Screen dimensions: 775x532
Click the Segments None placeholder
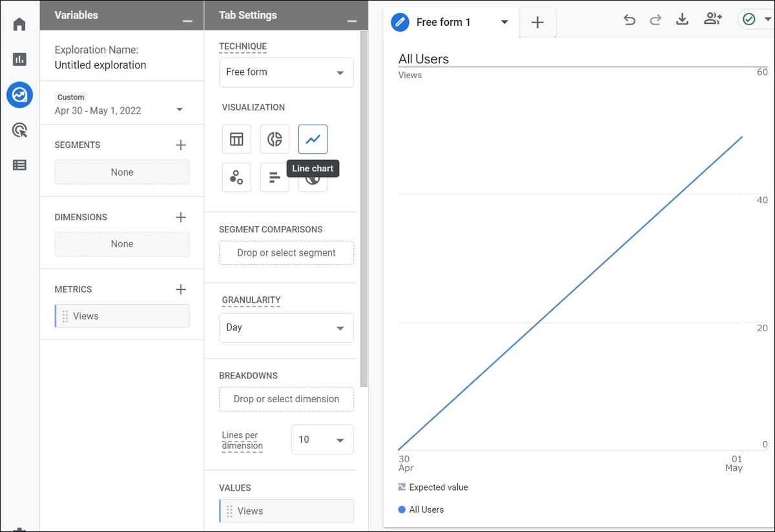122,172
